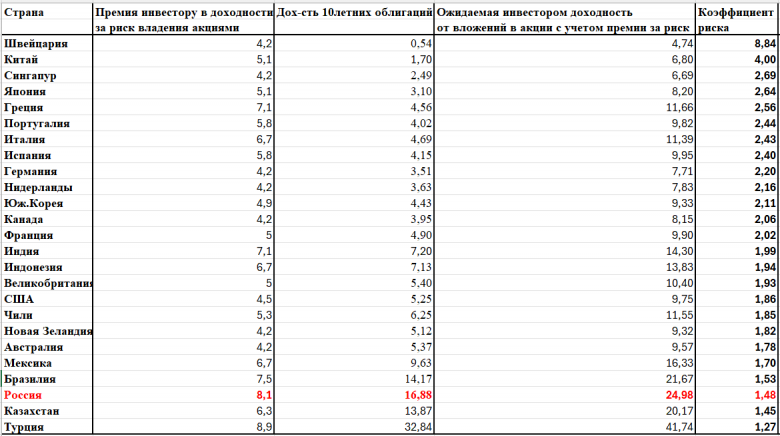Click Italy's risk premium 6,7
780x436 pixels.
pos(264,139)
